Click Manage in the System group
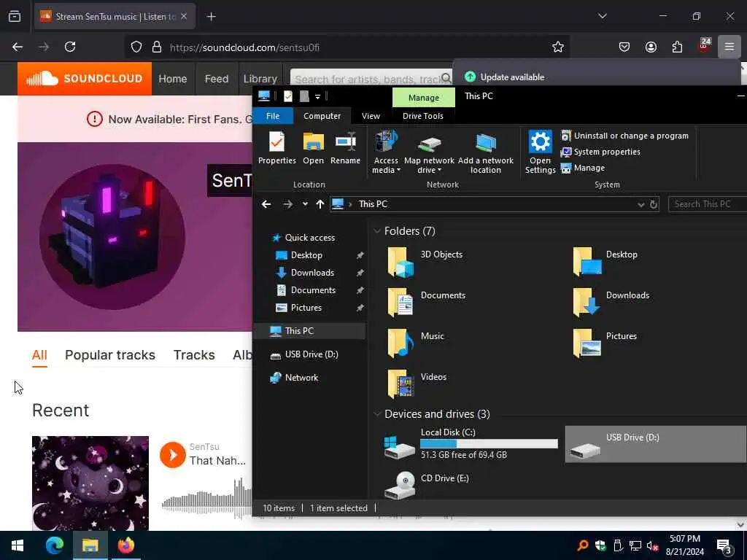 pyautogui.click(x=583, y=168)
